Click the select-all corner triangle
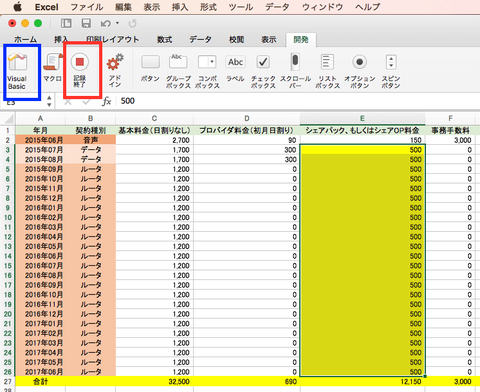The image size is (480, 392). tap(9, 119)
